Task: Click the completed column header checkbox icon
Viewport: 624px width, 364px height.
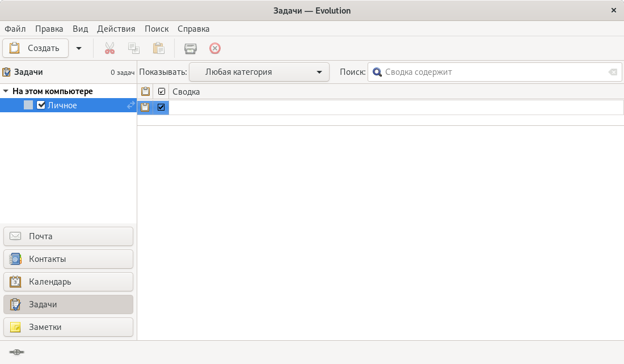Action: (162, 91)
